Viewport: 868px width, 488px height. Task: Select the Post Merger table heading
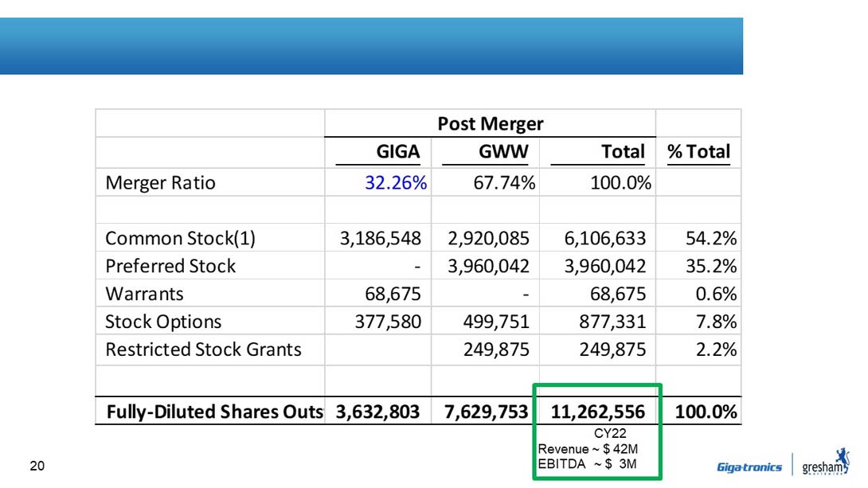(x=490, y=123)
